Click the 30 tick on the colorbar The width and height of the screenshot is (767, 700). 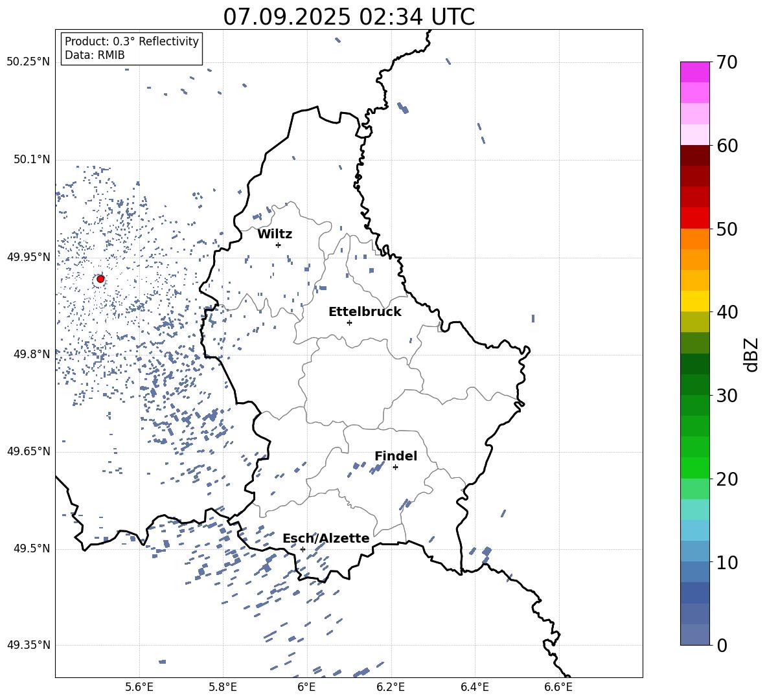[x=727, y=396]
